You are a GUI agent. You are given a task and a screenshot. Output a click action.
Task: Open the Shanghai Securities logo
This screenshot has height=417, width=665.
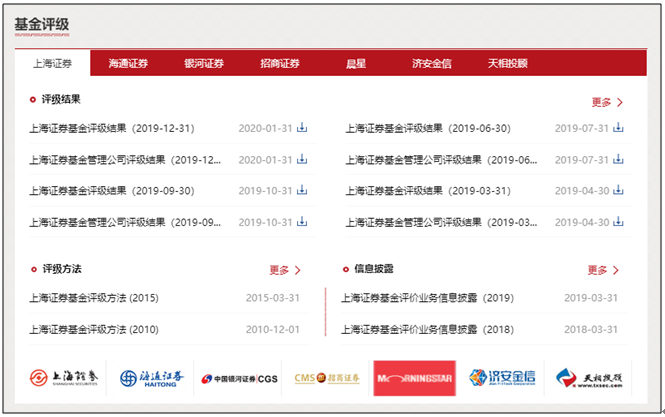pyautogui.click(x=65, y=378)
